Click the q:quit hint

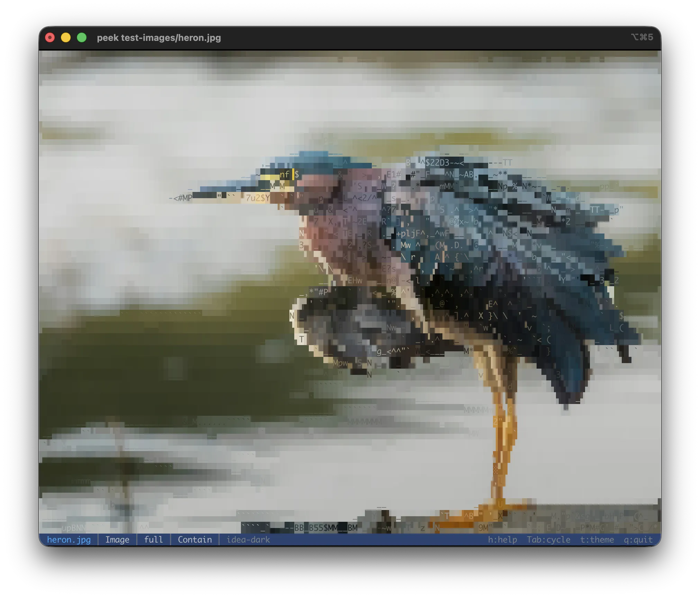[638, 539]
